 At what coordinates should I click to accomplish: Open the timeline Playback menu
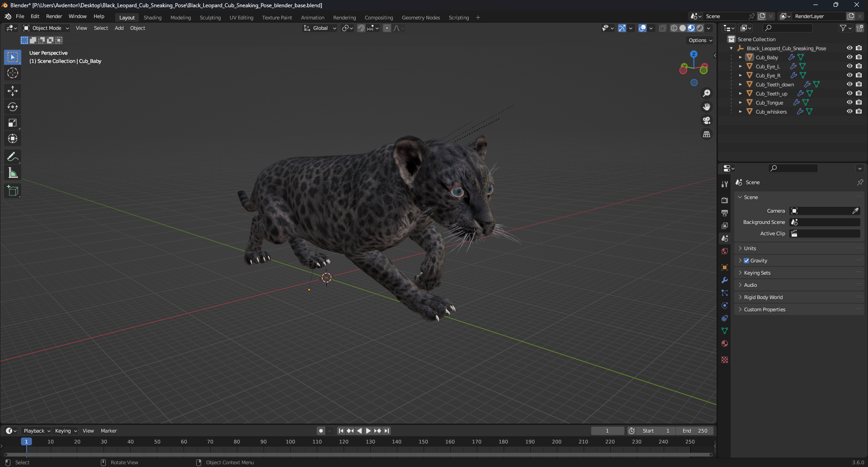[x=37, y=431]
